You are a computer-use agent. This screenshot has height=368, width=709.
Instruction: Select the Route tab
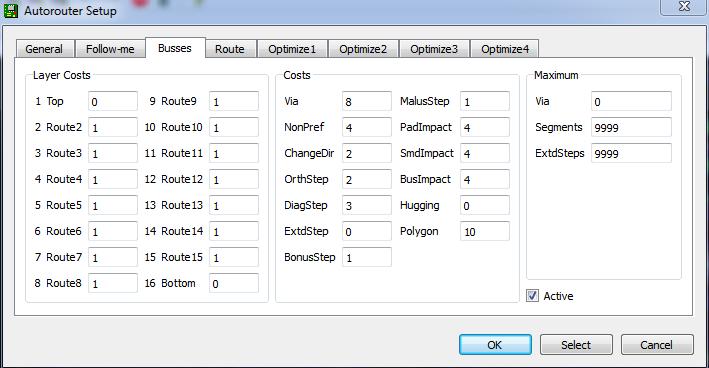(x=230, y=49)
